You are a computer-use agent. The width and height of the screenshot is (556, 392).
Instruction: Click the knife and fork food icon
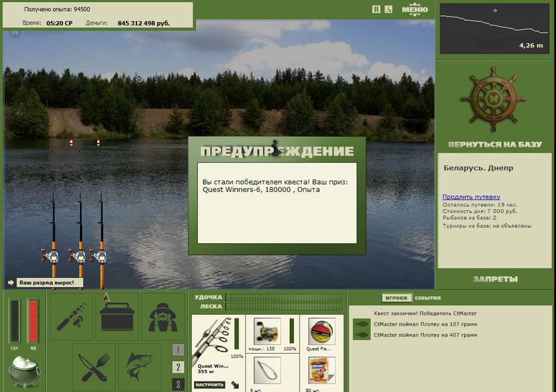[94, 367]
